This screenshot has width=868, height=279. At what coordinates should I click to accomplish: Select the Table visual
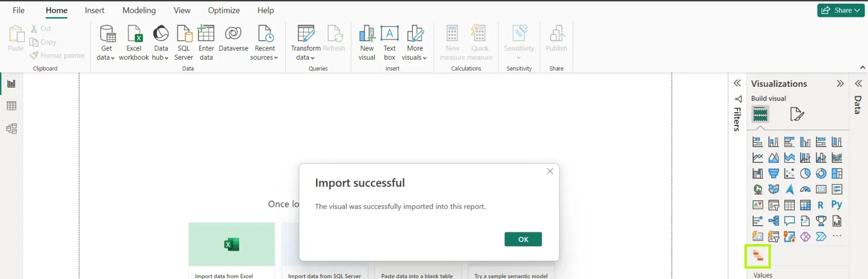(x=789, y=205)
